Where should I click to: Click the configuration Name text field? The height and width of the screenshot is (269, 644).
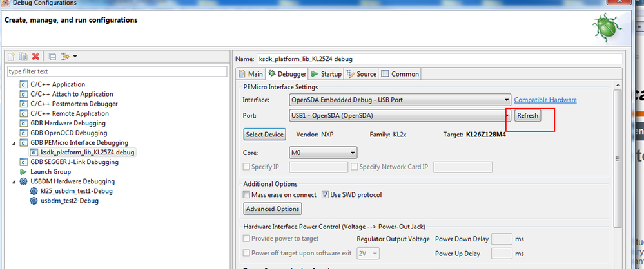coord(440,59)
